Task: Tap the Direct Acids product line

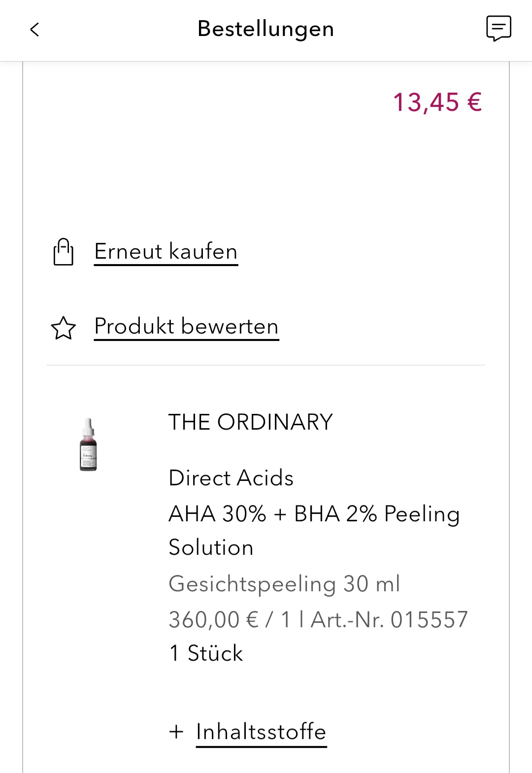Action: point(231,478)
